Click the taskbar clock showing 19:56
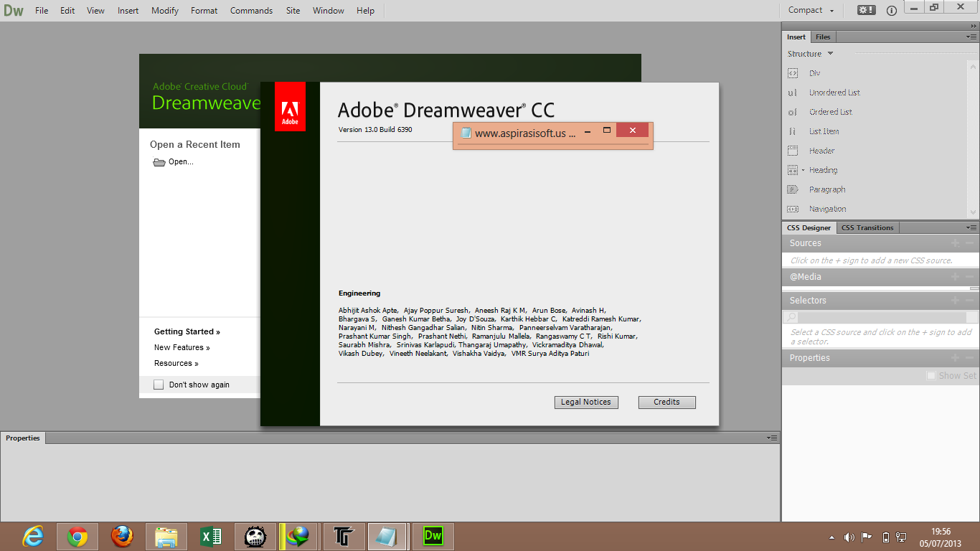980x551 pixels. point(941,532)
